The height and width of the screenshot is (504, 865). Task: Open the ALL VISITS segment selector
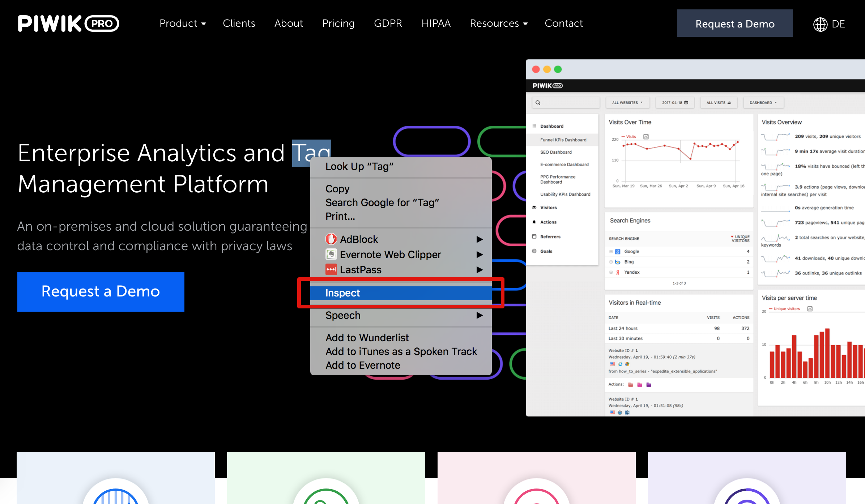(719, 103)
